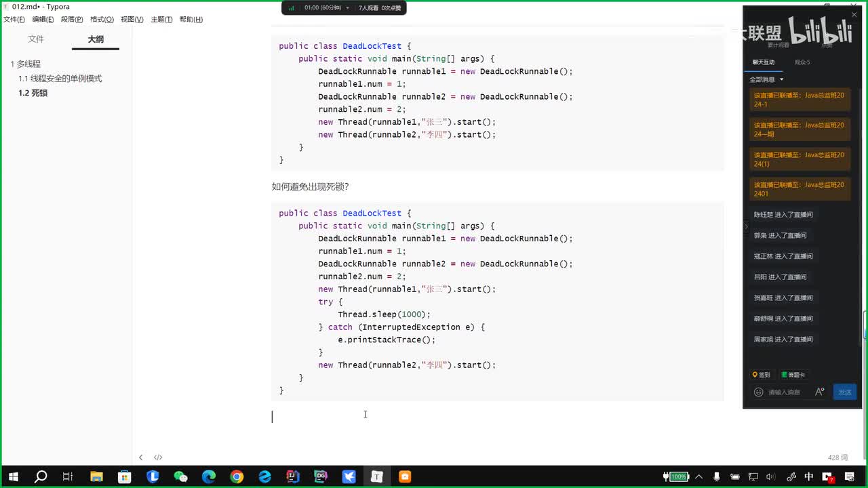868x488 pixels.
Task: Close the bilibili chat panel
Action: point(854,15)
